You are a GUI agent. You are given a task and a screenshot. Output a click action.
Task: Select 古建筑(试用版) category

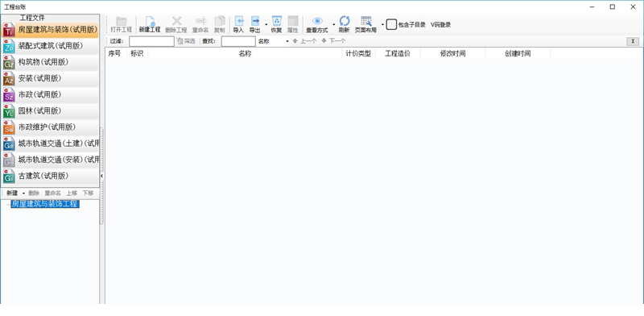(50, 176)
